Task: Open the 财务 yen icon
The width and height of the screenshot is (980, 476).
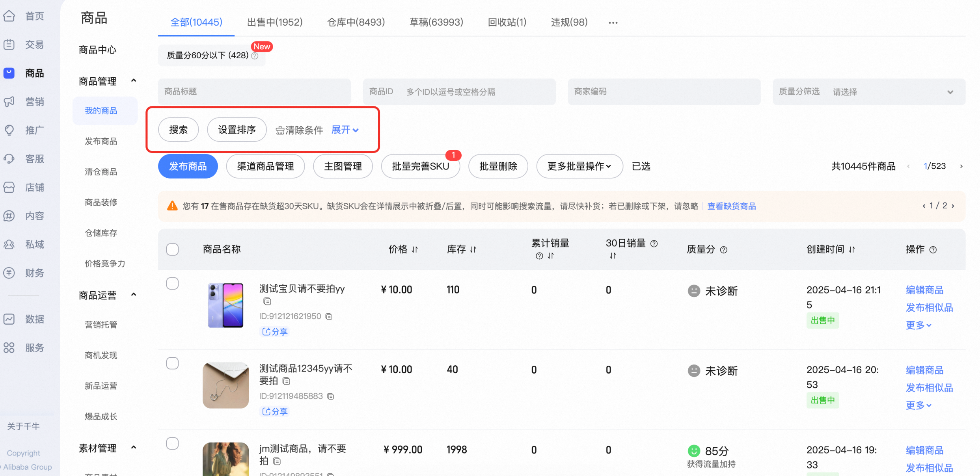Action: point(9,273)
